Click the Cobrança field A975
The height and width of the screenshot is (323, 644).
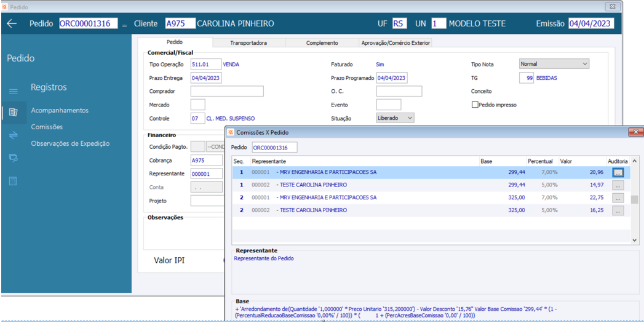point(207,161)
